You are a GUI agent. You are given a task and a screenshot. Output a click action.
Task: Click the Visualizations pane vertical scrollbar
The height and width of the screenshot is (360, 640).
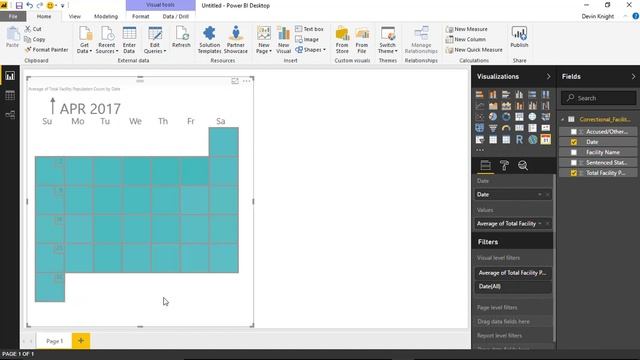pyautogui.click(x=554, y=257)
